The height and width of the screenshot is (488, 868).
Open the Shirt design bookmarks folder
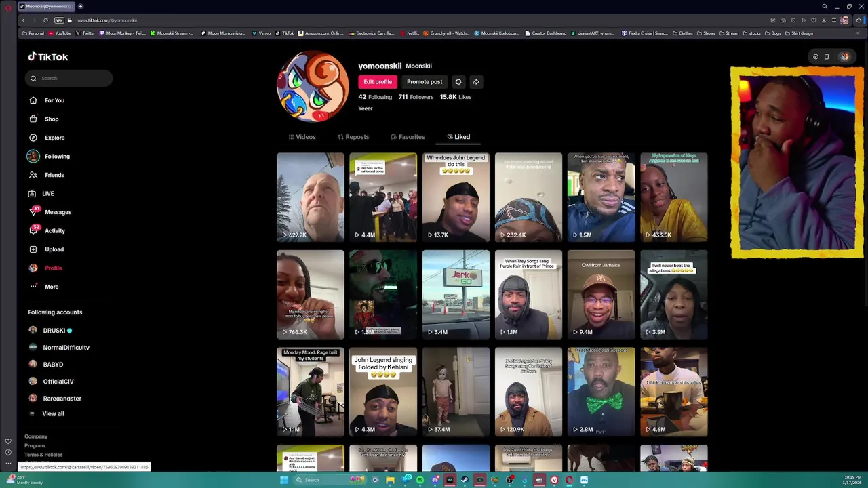click(799, 33)
